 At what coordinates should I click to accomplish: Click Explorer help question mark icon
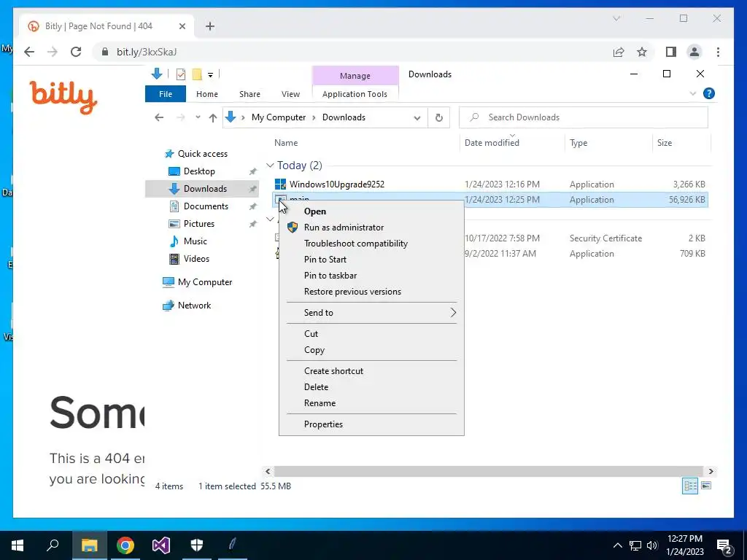tap(709, 93)
